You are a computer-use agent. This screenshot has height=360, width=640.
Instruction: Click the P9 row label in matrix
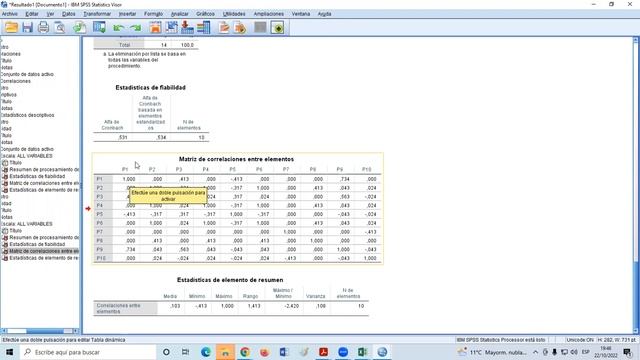pos(100,249)
